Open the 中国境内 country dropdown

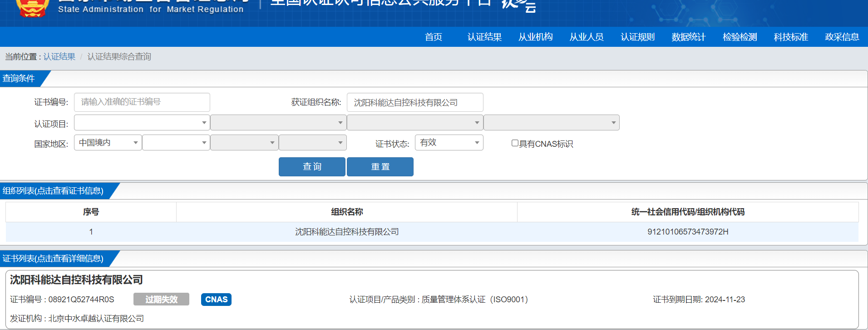click(x=108, y=143)
